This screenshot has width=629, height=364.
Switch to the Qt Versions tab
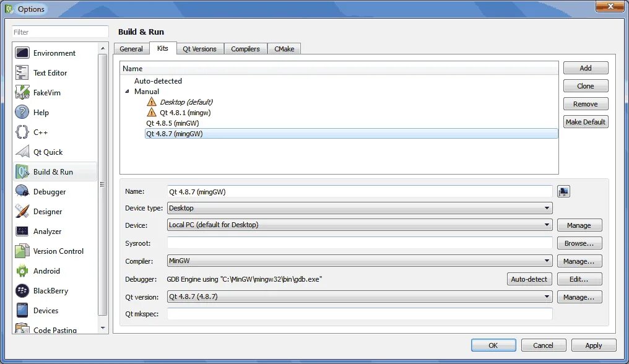(x=200, y=48)
